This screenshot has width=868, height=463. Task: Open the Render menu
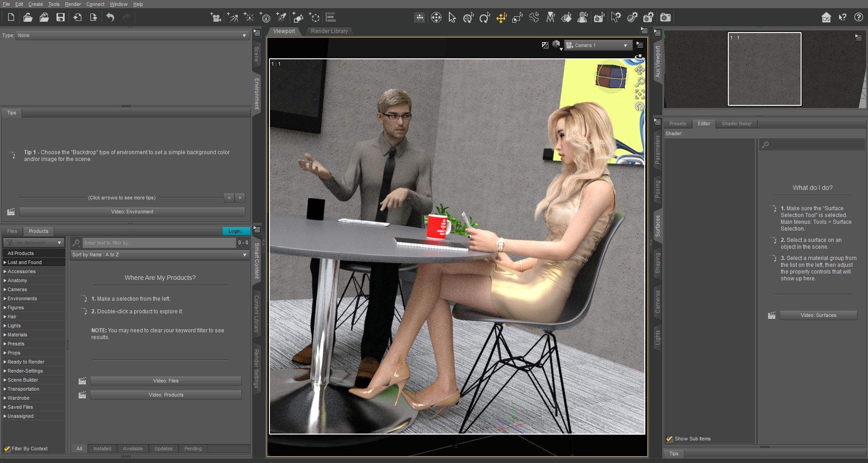72,4
